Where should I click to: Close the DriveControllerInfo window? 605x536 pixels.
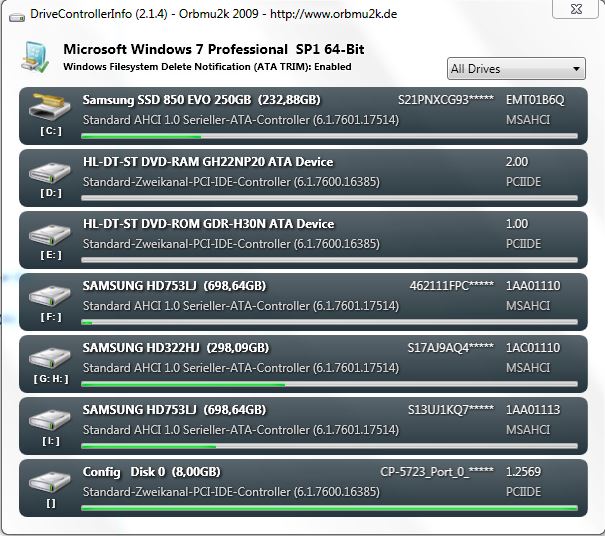tap(576, 8)
